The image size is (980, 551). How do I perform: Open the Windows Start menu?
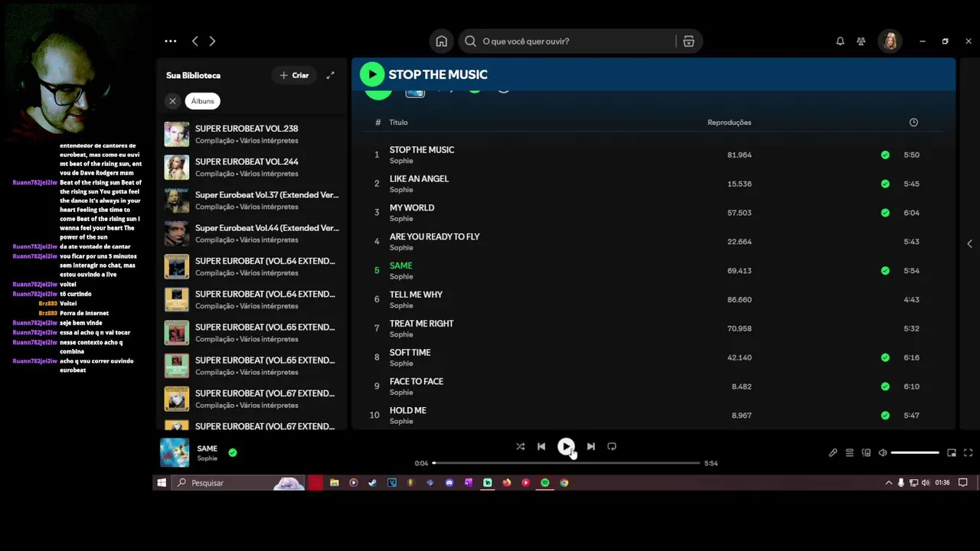(x=162, y=483)
